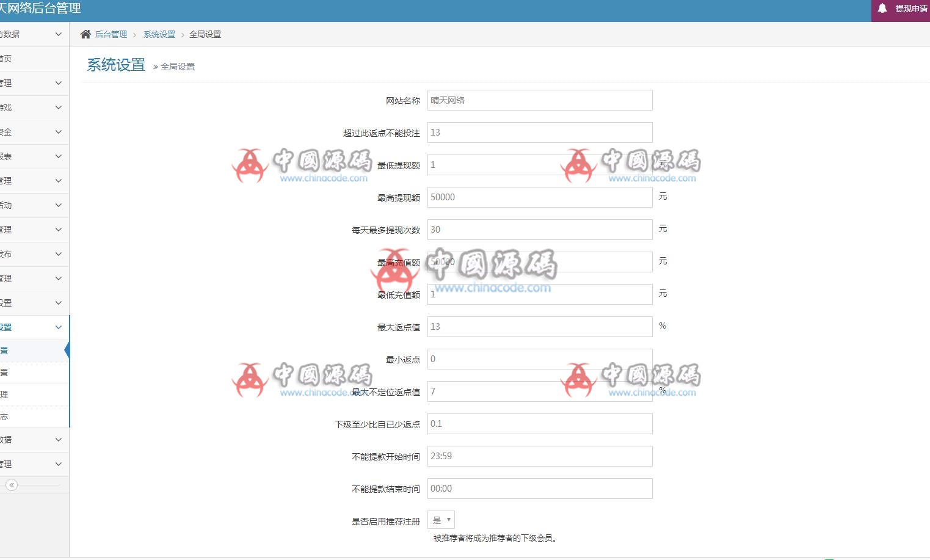Image resolution: width=930 pixels, height=560 pixels.
Task: Expand the topmost 数据 sidebar chevron
Action: tap(59, 34)
